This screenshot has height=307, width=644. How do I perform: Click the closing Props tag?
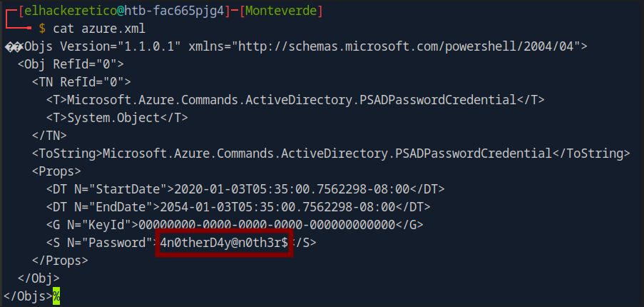coord(60,261)
